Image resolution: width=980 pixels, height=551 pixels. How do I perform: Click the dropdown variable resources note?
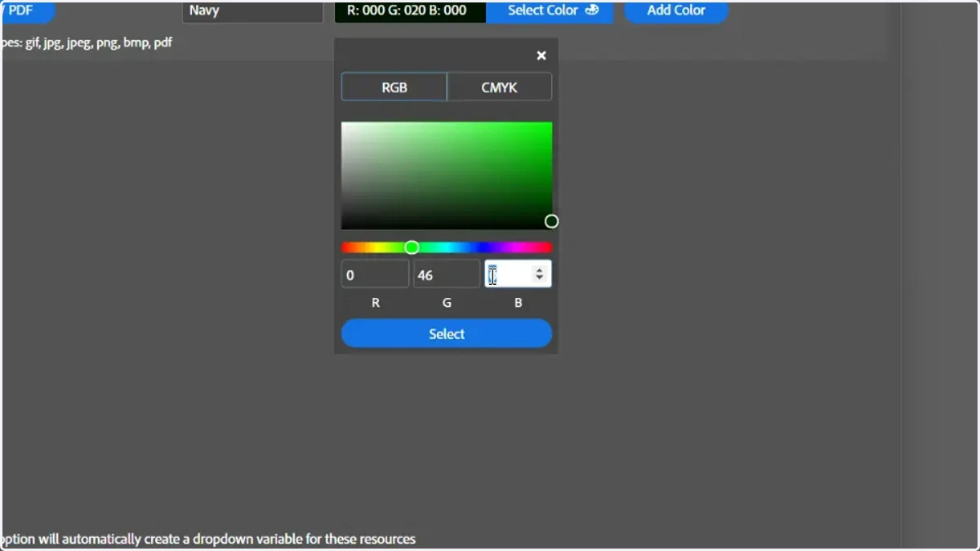208,539
